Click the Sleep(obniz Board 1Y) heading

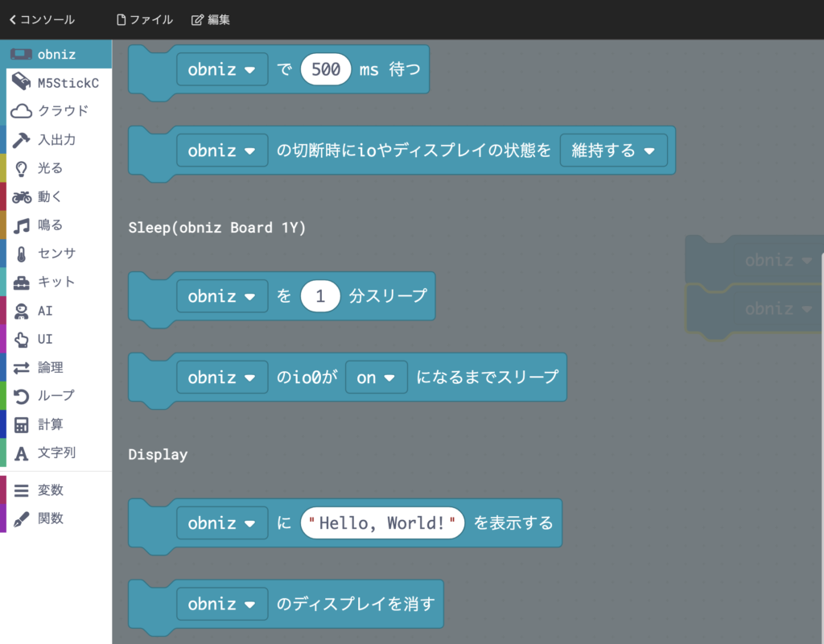217,228
